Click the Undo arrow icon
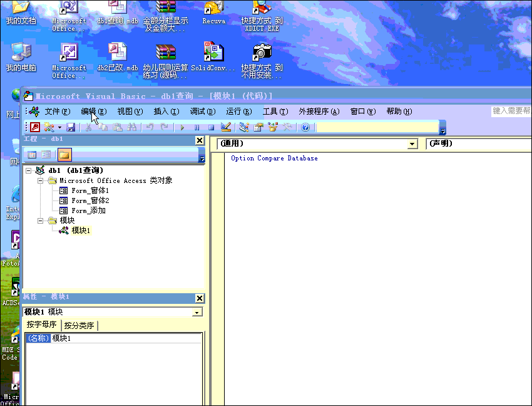Viewport: 532px width, 406px height. click(x=150, y=127)
